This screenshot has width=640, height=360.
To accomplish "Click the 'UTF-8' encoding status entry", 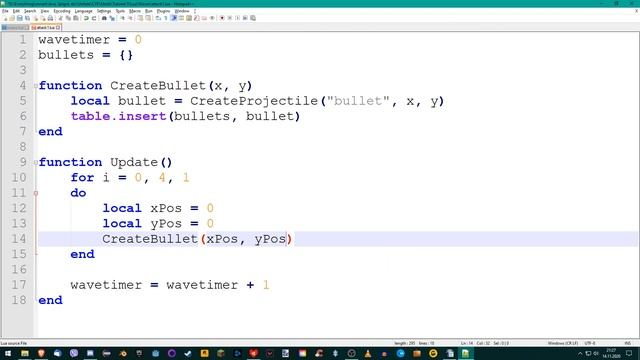I will [590, 343].
